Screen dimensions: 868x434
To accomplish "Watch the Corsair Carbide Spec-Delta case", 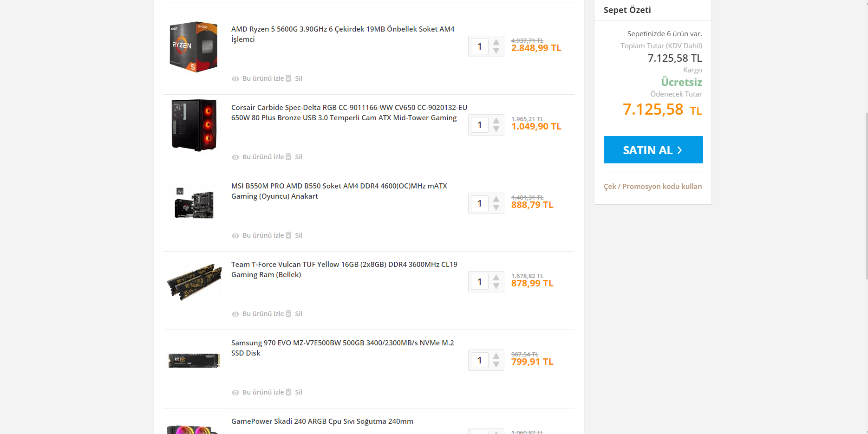I will 262,157.
